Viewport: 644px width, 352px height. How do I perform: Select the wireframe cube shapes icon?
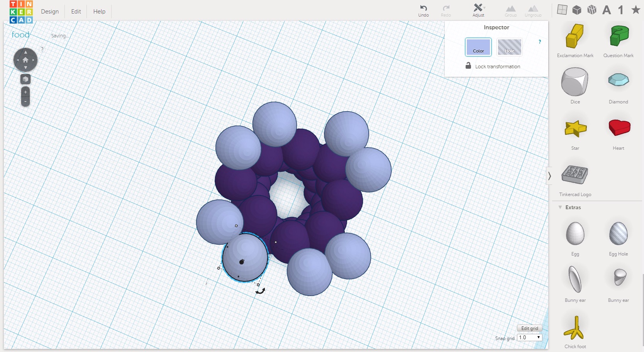tap(591, 10)
